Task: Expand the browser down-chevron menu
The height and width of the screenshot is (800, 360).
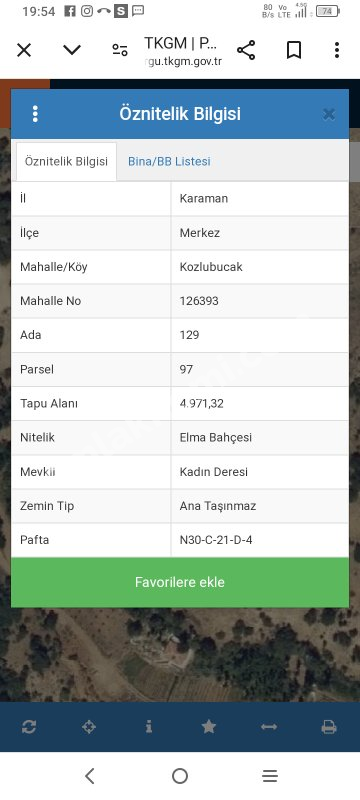Action: pyautogui.click(x=72, y=49)
